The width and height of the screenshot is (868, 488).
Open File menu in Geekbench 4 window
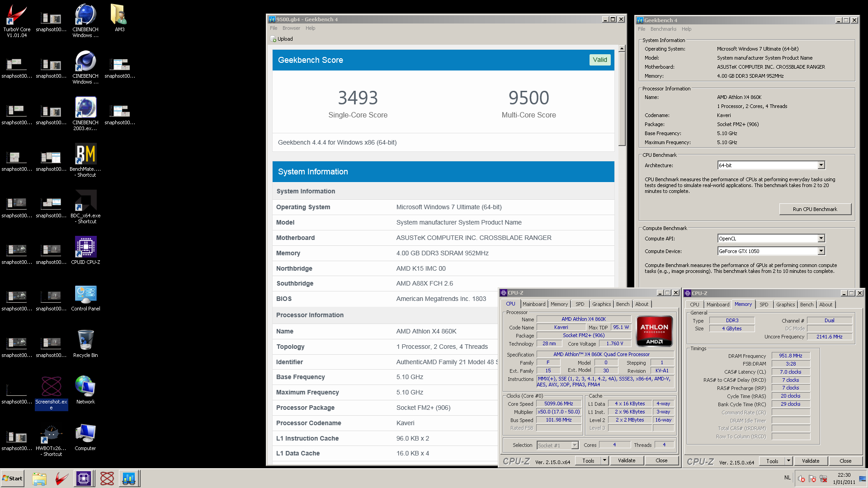click(x=642, y=29)
